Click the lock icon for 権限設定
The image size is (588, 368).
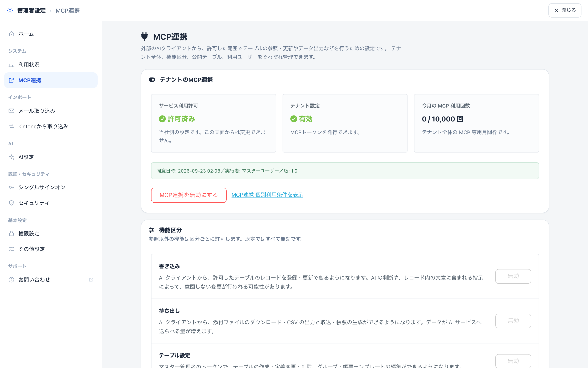pyautogui.click(x=11, y=233)
